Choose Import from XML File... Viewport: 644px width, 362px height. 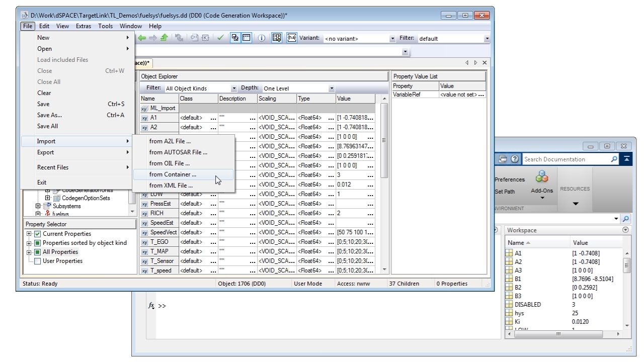pos(183,186)
